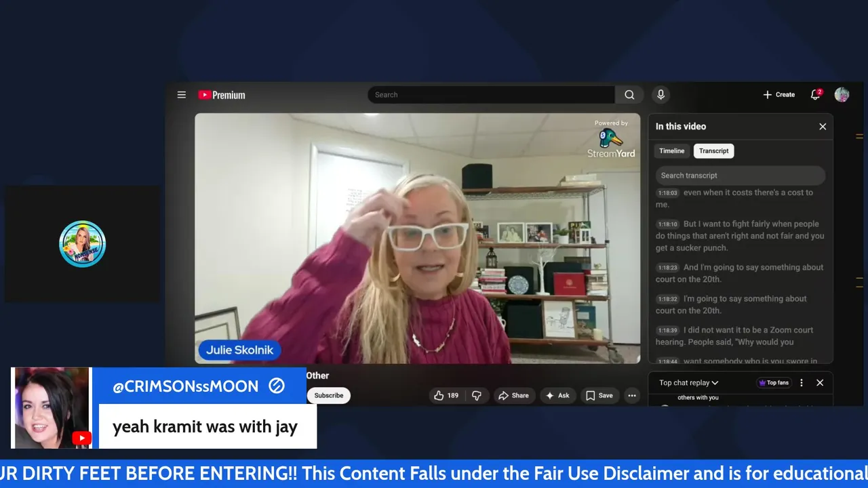Screen dimensions: 868x488
Task: Subscribe to the channel
Action: point(329,396)
